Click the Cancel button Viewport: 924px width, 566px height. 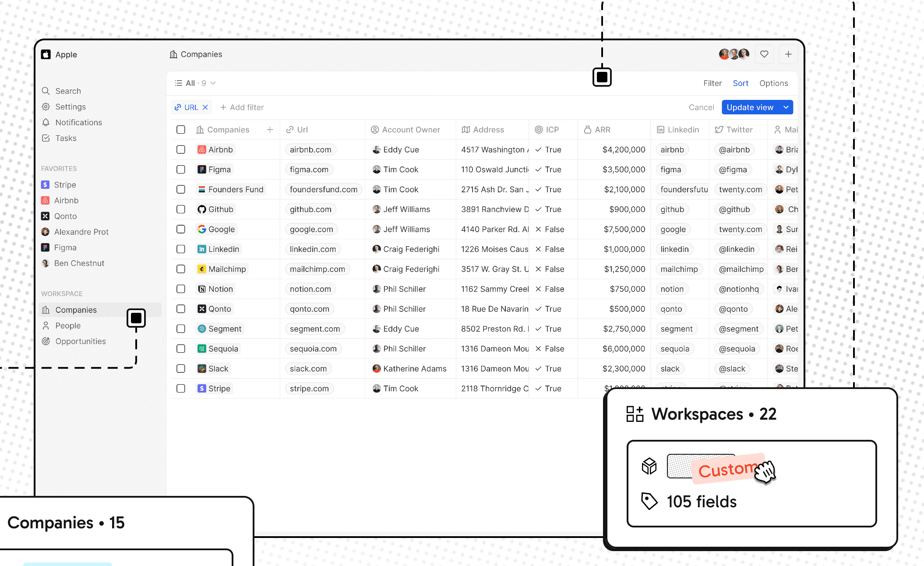tap(701, 107)
